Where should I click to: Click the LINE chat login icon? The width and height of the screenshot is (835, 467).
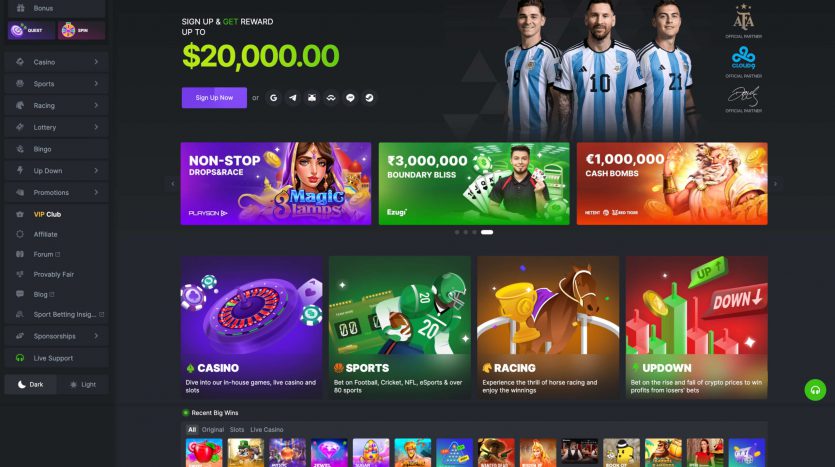[350, 97]
